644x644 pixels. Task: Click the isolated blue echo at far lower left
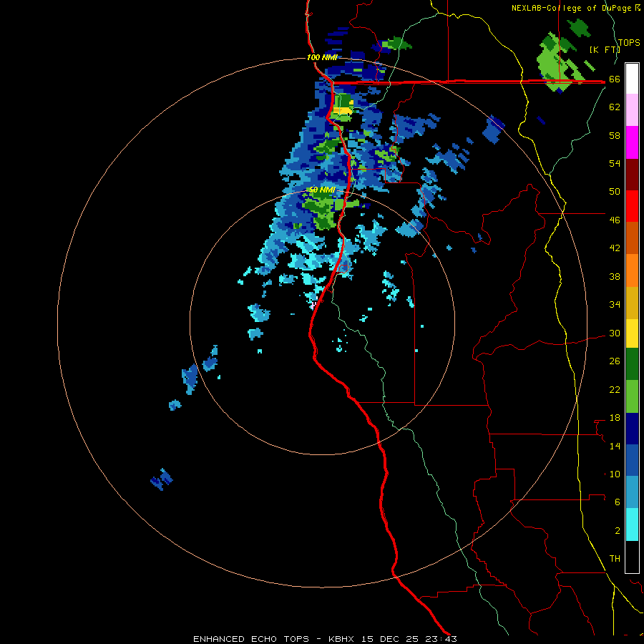click(x=162, y=479)
